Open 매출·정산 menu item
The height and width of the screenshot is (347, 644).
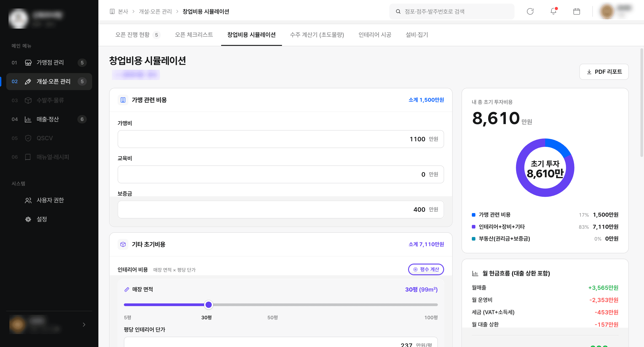tap(49, 119)
